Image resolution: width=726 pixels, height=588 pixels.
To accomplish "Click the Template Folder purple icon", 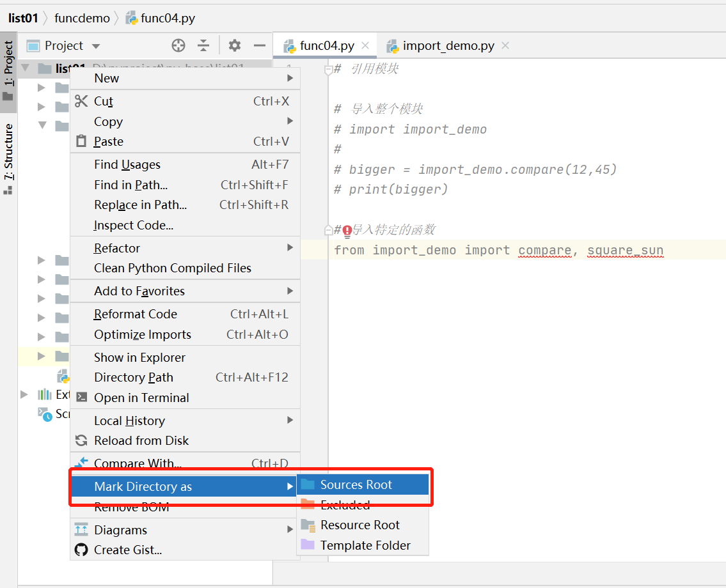I will pos(308,545).
